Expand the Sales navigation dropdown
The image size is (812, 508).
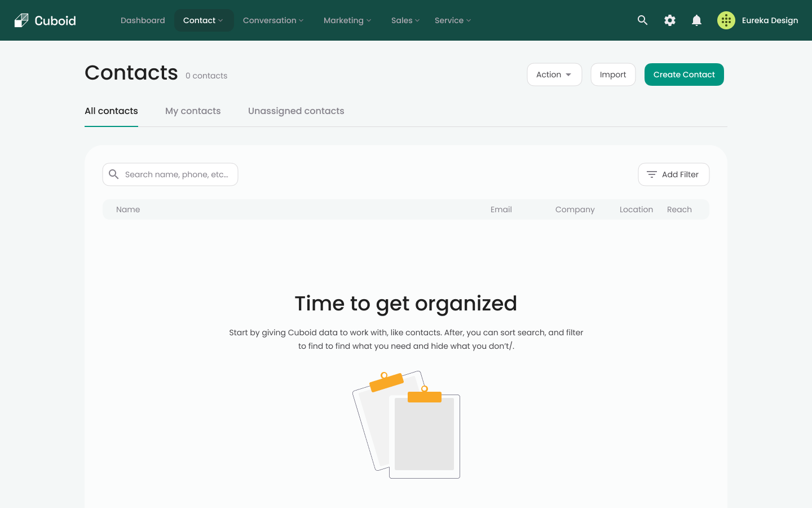click(405, 20)
